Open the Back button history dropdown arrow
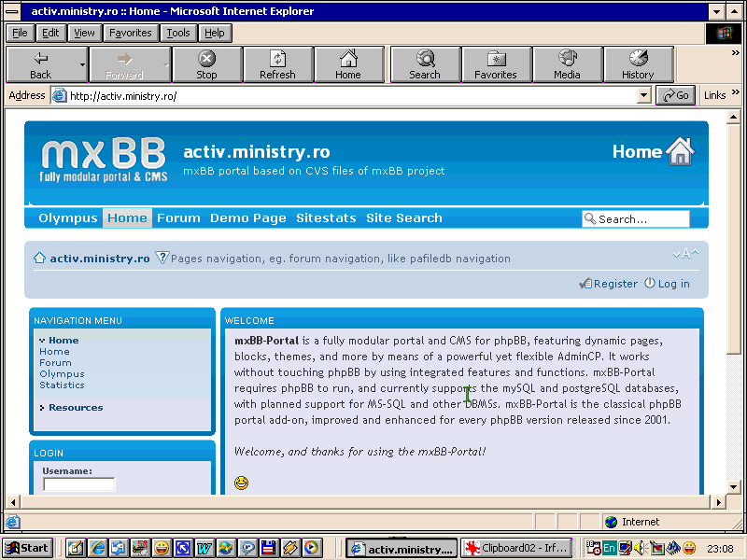The image size is (747, 560). coord(83,65)
